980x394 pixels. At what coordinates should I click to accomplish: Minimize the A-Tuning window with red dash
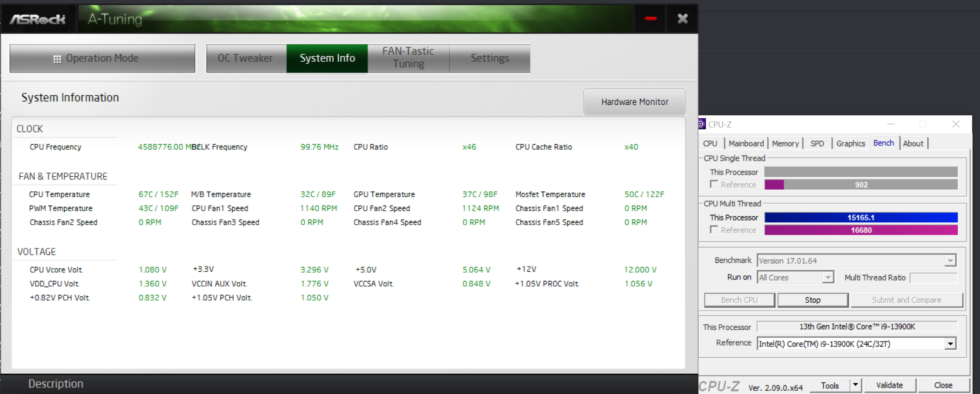(x=651, y=19)
